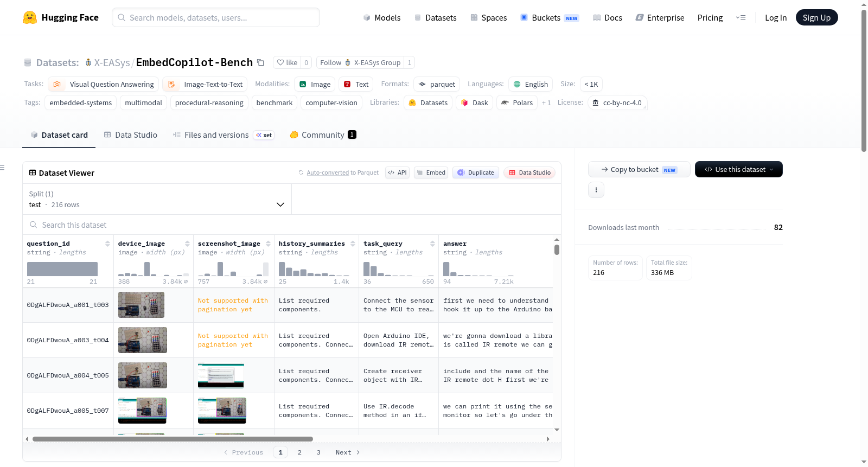868x467 pixels.
Task: Open the Community tab
Action: 323,135
